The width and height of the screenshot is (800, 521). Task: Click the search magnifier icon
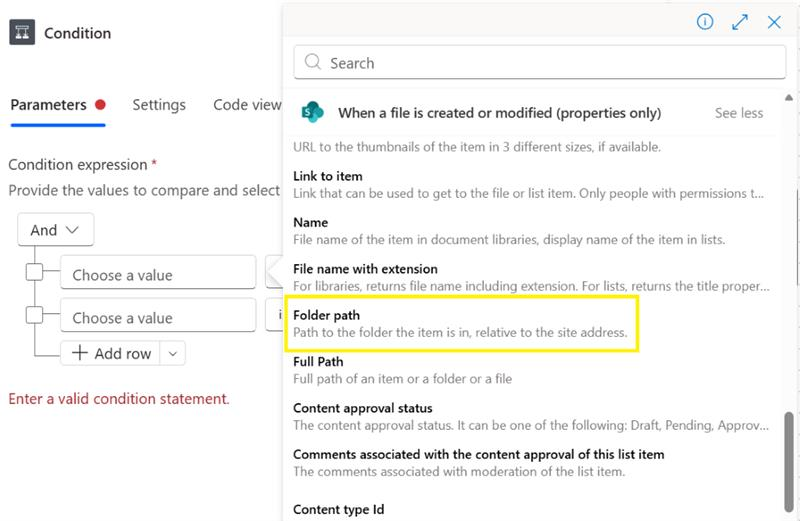click(x=312, y=62)
